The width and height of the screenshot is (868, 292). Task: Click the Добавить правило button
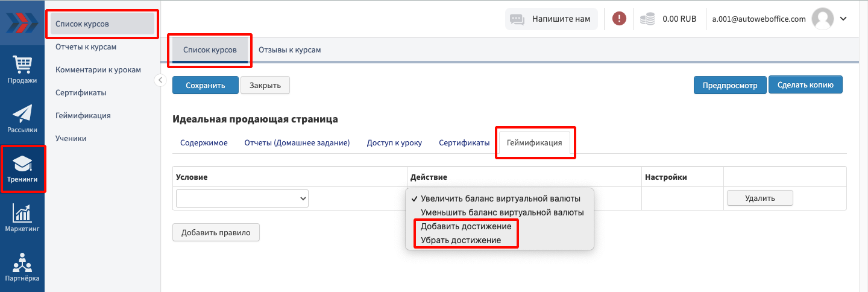[216, 232]
